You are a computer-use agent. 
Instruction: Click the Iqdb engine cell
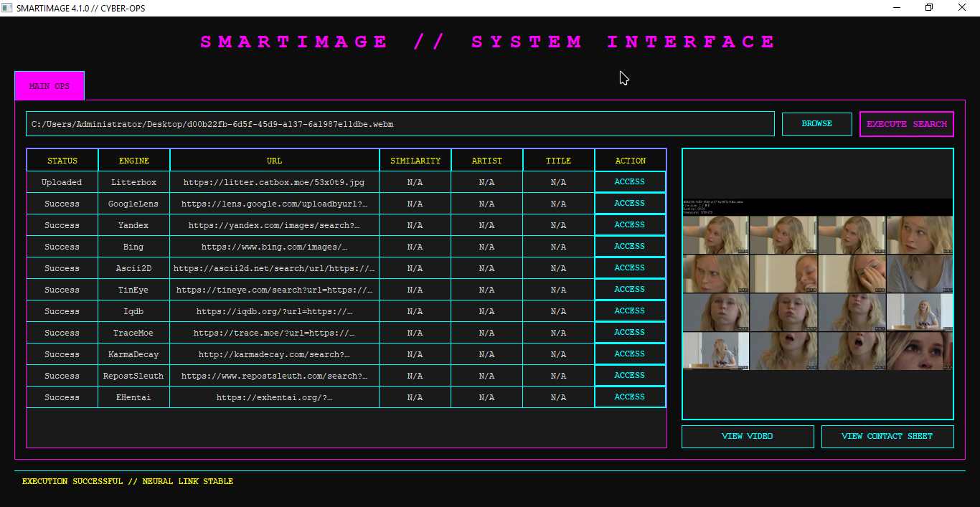tap(134, 311)
